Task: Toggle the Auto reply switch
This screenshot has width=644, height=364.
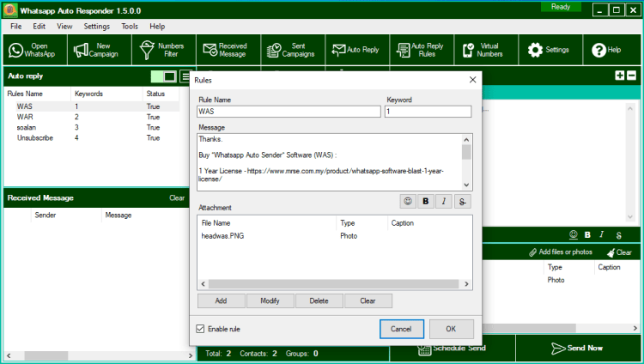Action: 164,76
